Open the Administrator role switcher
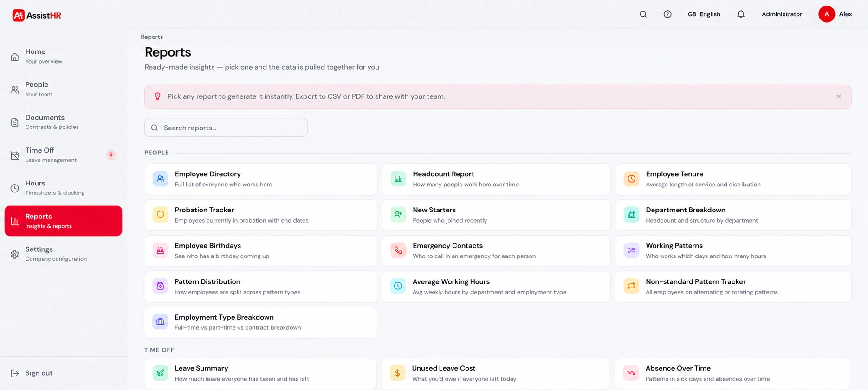The image size is (868, 390). [782, 14]
